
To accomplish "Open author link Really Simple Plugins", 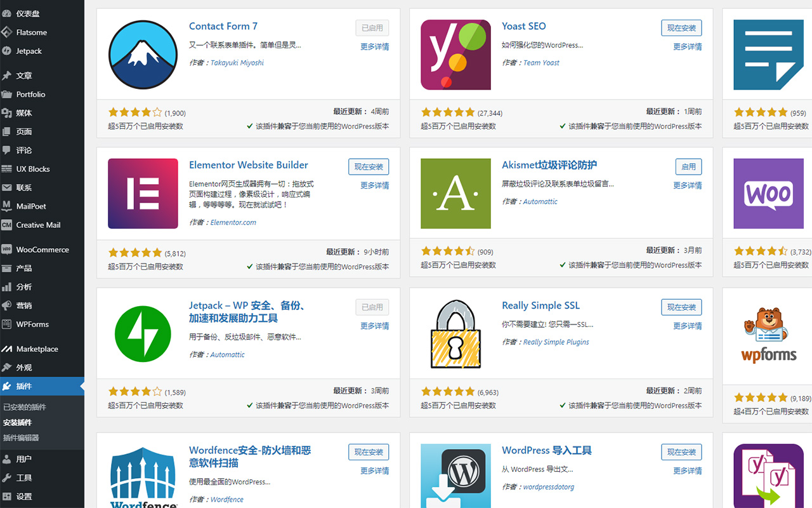I will coord(556,342).
